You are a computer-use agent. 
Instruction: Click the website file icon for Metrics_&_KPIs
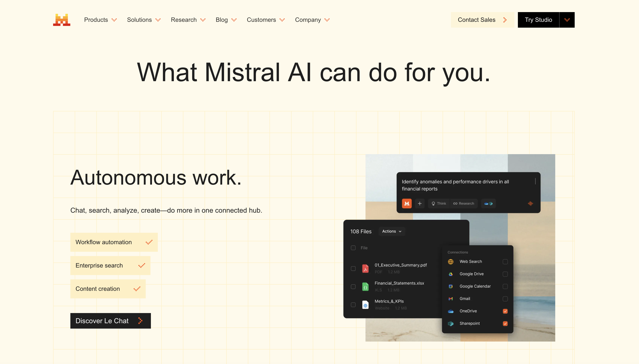(x=365, y=304)
